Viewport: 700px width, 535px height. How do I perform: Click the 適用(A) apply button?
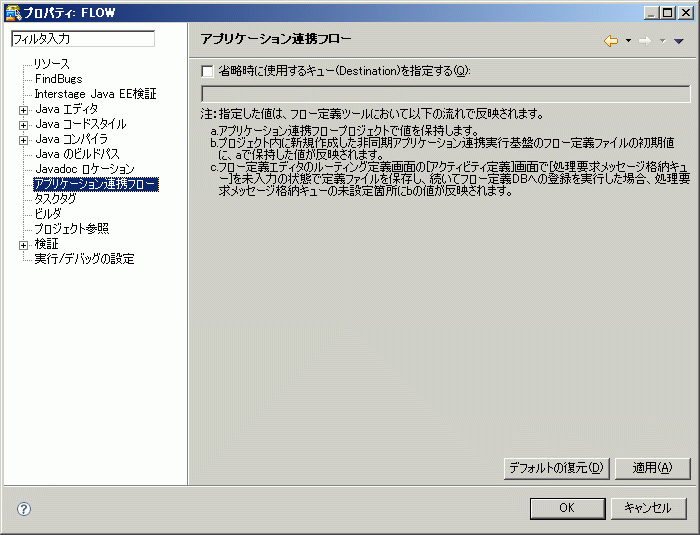click(x=653, y=468)
